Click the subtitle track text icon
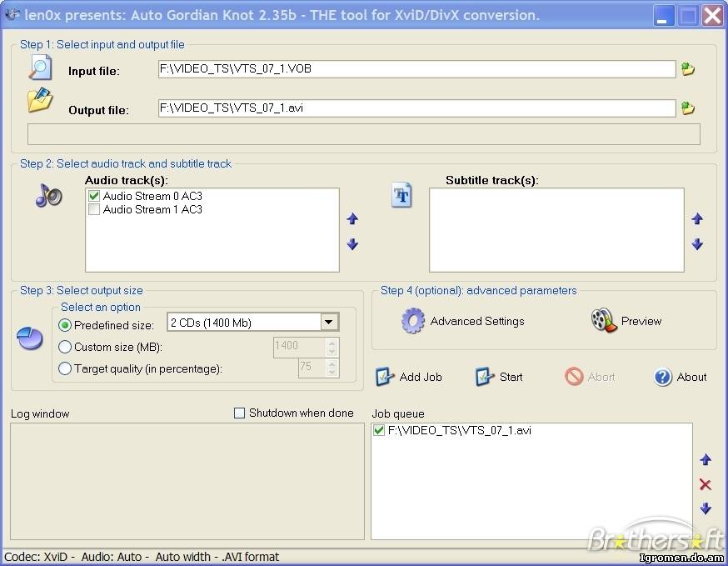The image size is (728, 566). (x=401, y=195)
